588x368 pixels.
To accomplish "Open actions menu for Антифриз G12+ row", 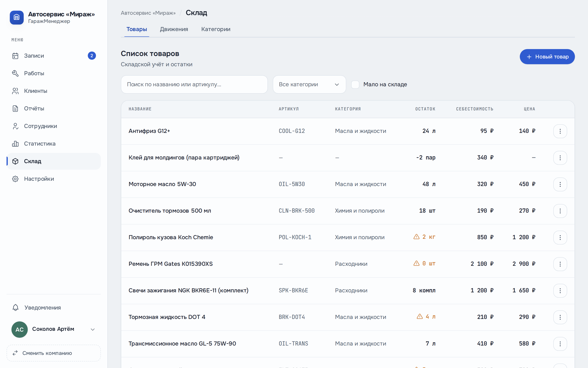I will point(560,131).
